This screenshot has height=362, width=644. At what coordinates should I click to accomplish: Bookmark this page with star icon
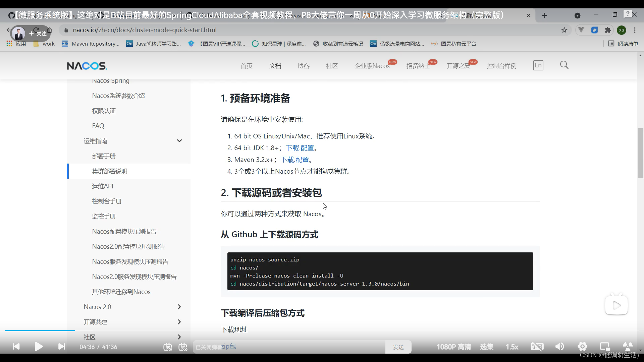click(564, 30)
